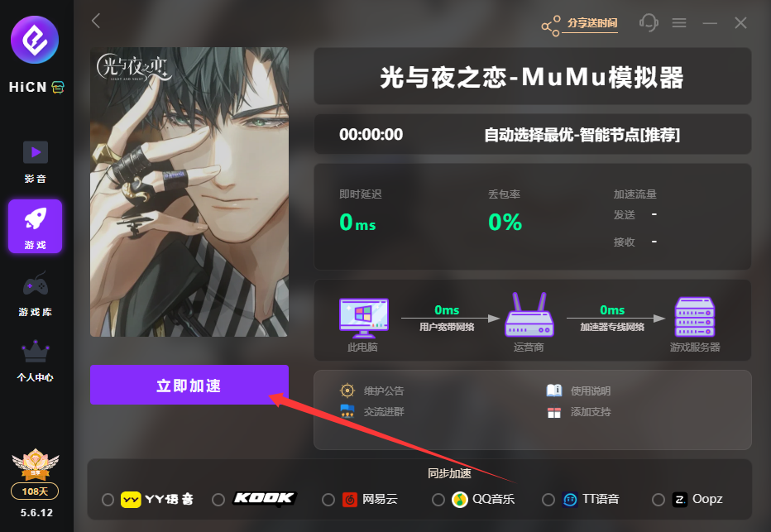
Task: Click the share icon for 分享送时间
Action: point(551,26)
